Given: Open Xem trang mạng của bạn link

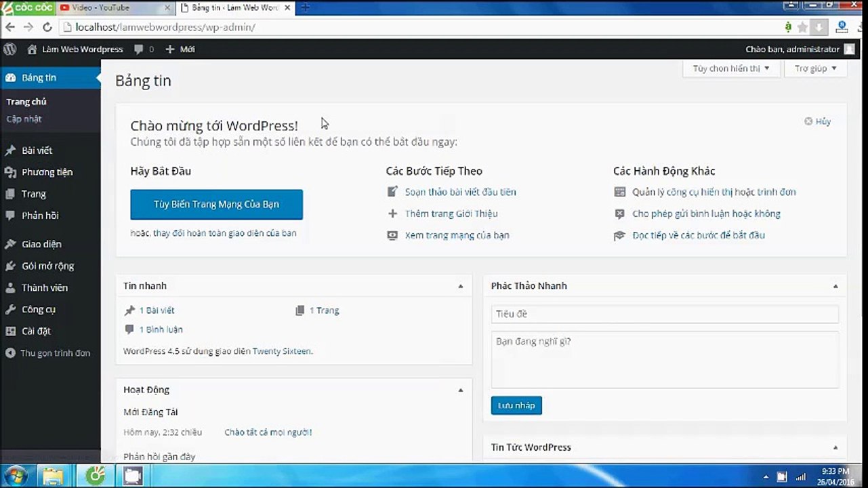Looking at the screenshot, I should pyautogui.click(x=457, y=235).
